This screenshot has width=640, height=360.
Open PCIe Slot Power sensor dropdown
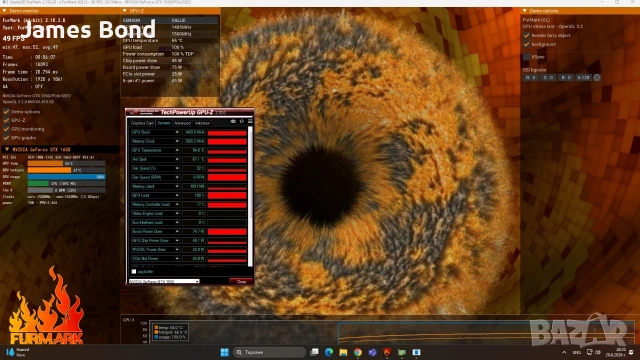pyautogui.click(x=177, y=258)
